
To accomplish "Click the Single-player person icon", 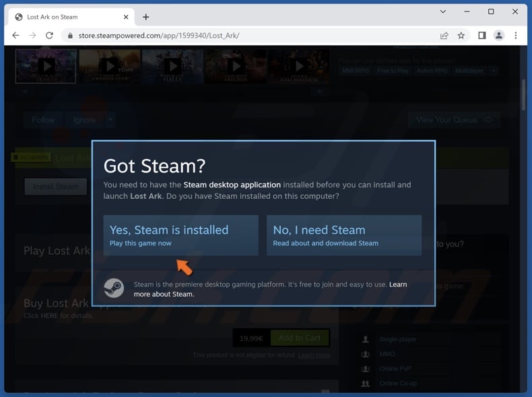I will [x=366, y=339].
